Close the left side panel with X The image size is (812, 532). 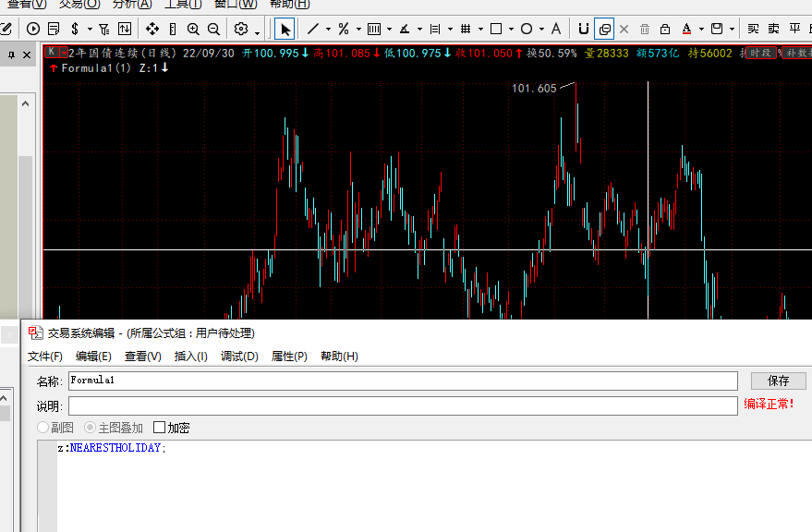[27, 54]
